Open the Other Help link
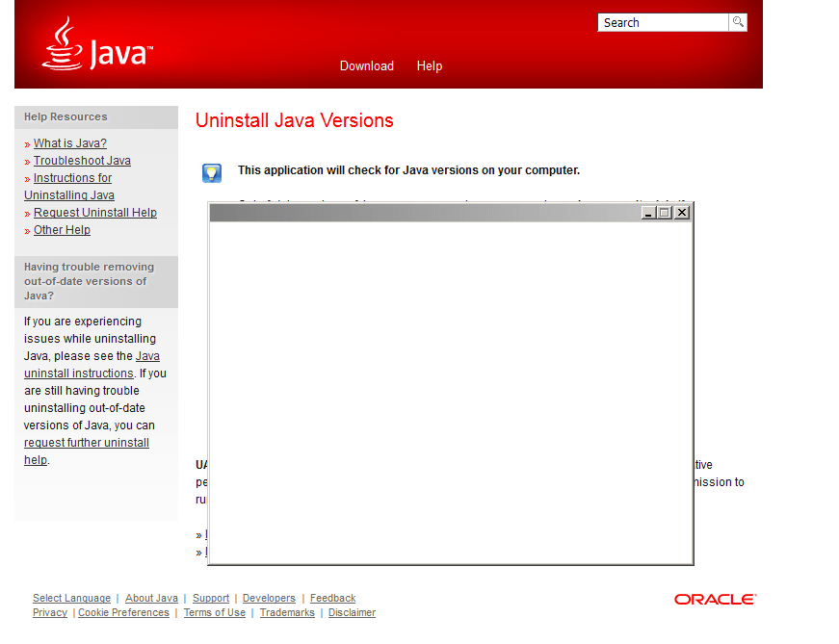Viewport: 839px width, 644px height. point(62,229)
